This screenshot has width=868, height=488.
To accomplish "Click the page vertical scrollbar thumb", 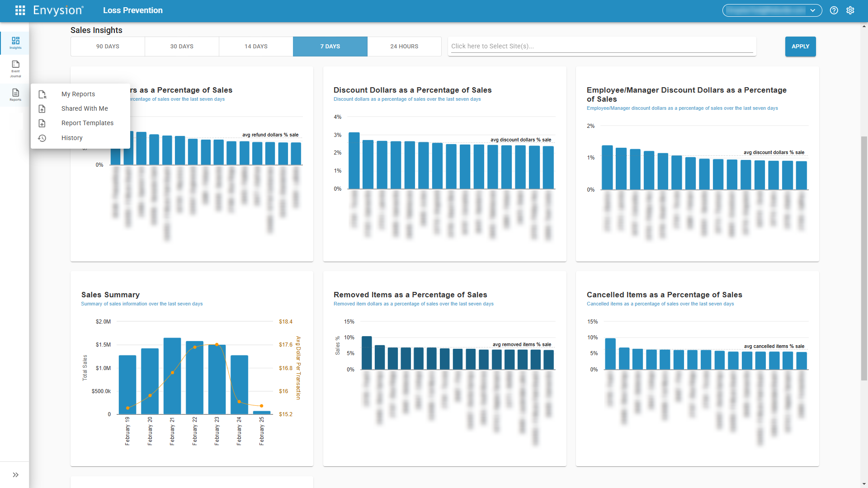I will pos(864,258).
